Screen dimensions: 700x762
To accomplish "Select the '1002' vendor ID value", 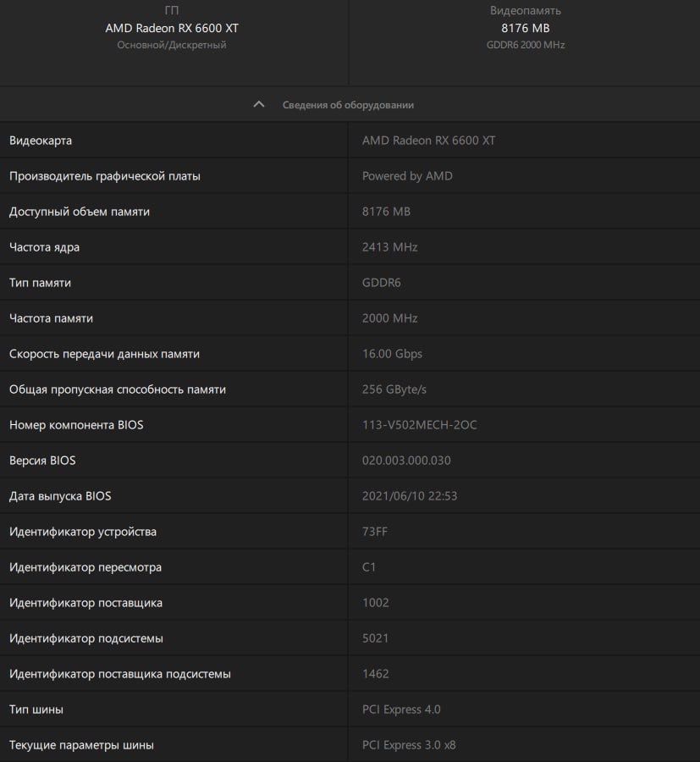I will 375,603.
